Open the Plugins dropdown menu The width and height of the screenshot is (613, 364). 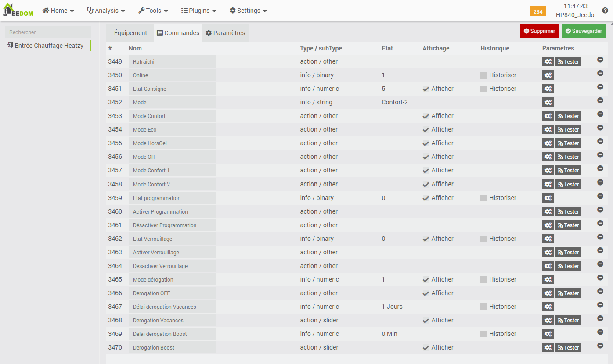tap(198, 11)
